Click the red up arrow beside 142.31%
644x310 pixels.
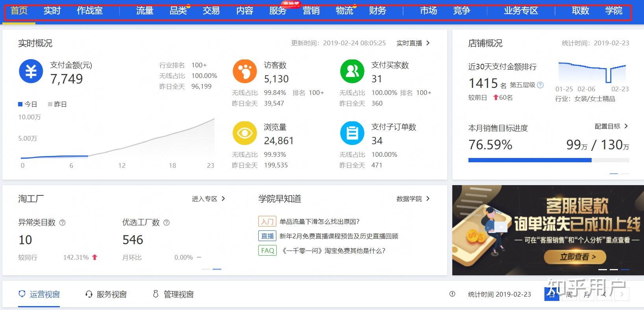pyautogui.click(x=94, y=257)
